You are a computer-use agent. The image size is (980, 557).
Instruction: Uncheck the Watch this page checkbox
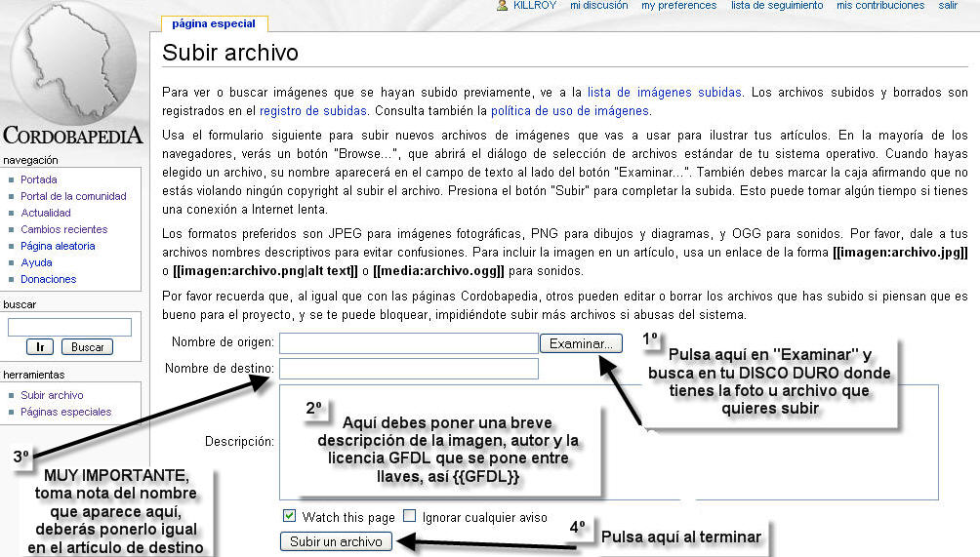(x=289, y=516)
